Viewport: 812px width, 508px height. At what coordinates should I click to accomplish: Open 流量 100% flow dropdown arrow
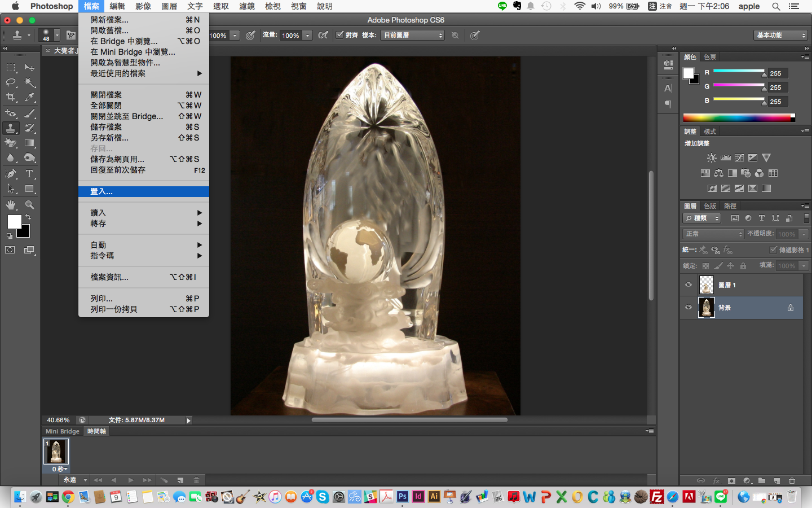(x=308, y=36)
